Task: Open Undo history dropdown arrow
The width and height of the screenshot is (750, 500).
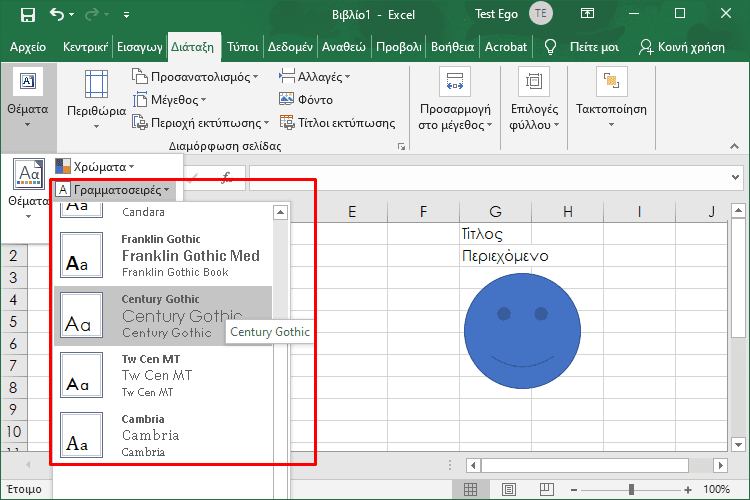Action: pyautogui.click(x=72, y=15)
